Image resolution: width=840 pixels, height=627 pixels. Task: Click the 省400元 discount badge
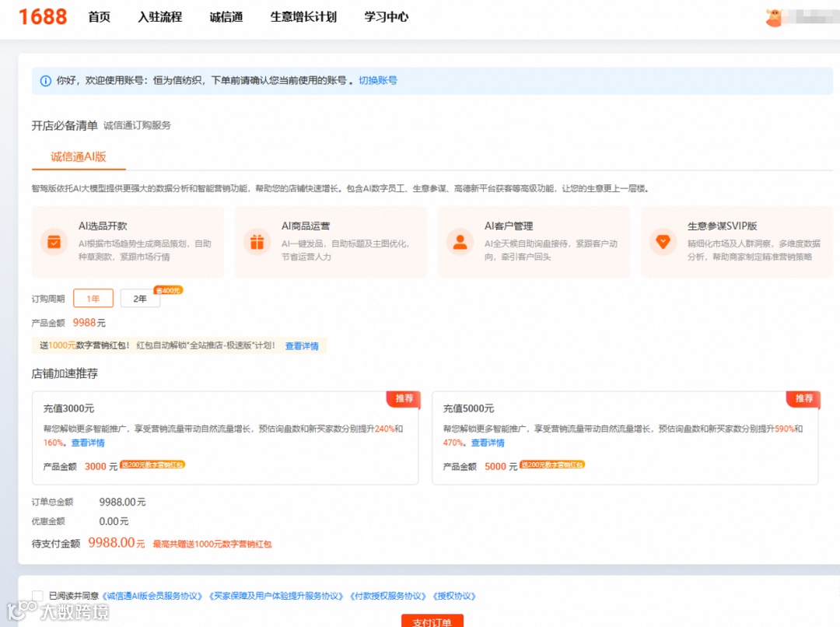tap(168, 290)
